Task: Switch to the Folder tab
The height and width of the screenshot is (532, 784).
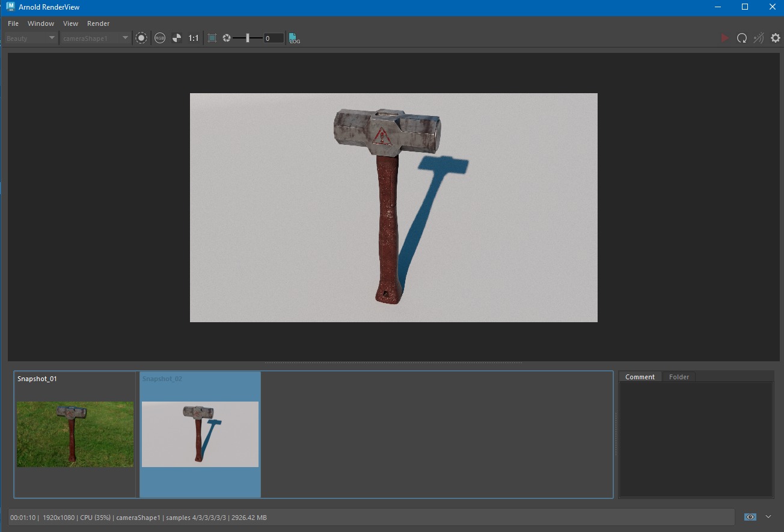Action: 679,376
